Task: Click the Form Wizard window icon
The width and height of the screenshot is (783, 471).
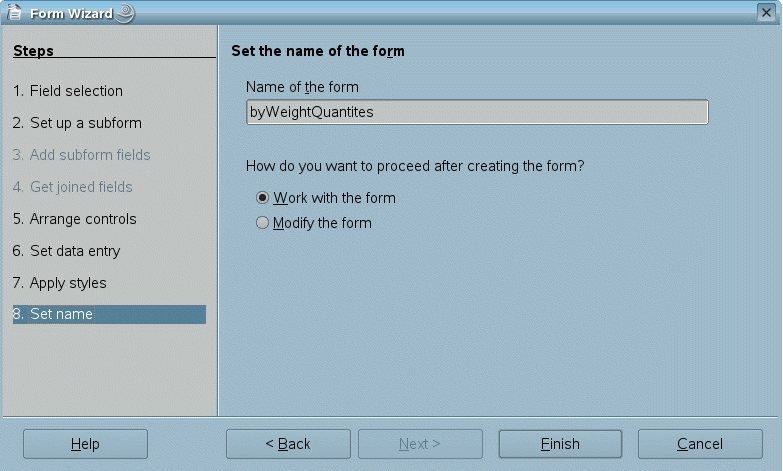Action: pyautogui.click(x=15, y=13)
